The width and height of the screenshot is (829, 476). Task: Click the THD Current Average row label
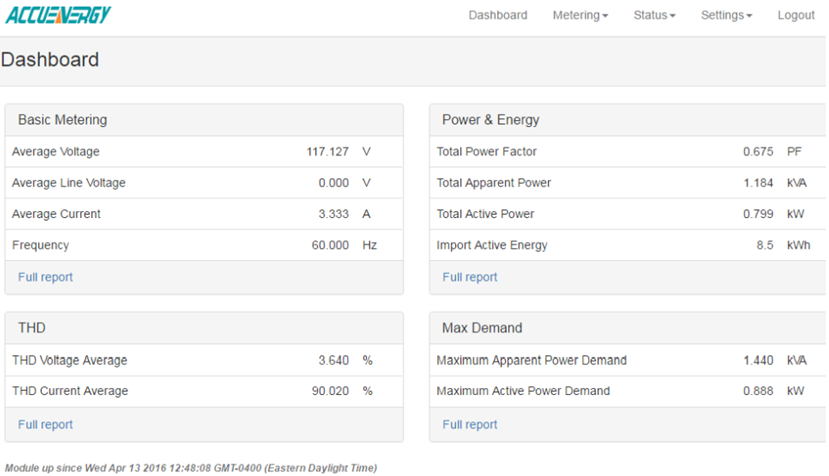(70, 391)
